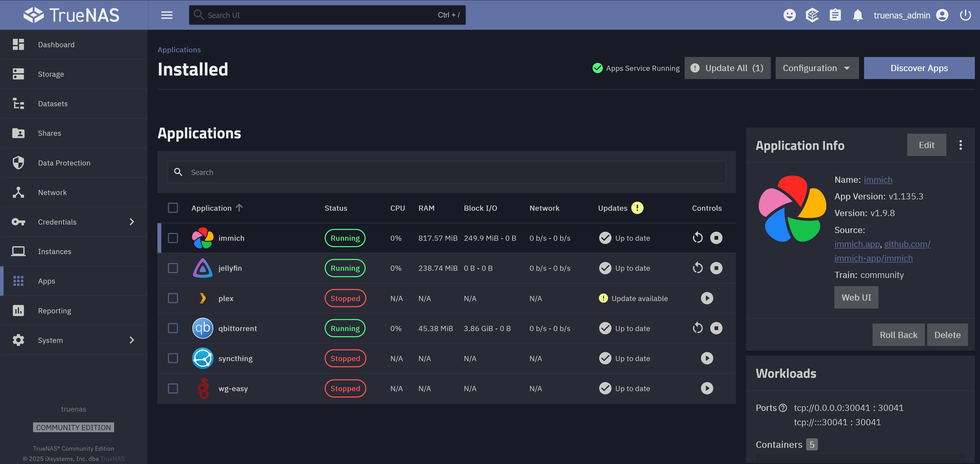Select the wg-easy checkbox
Screen dimensions: 980x464
pyautogui.click(x=173, y=388)
